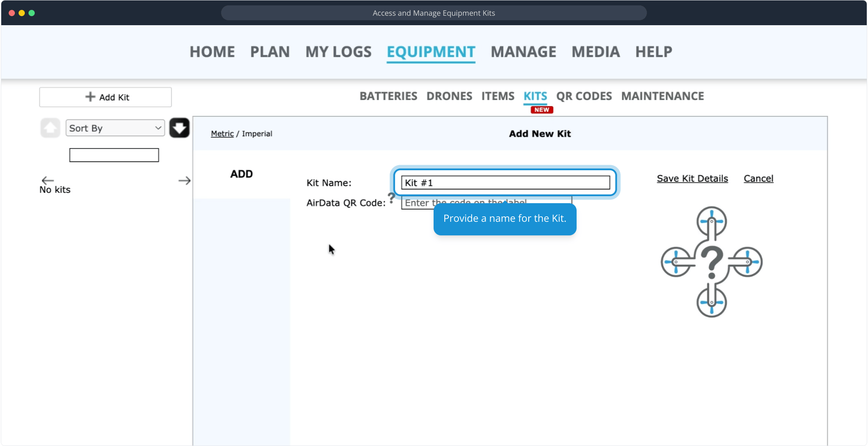Screen dimensions: 868x446
Task: Switch units to Metric
Action: 222,134
